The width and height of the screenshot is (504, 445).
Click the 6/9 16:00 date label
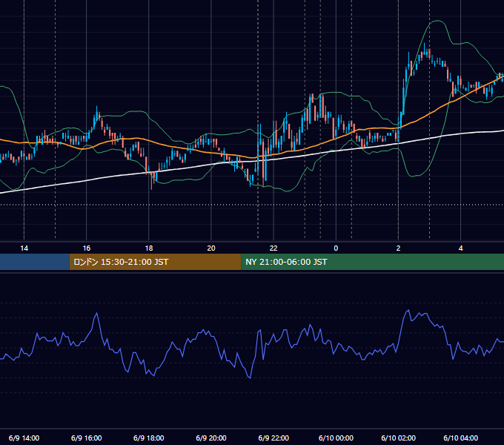(x=87, y=438)
